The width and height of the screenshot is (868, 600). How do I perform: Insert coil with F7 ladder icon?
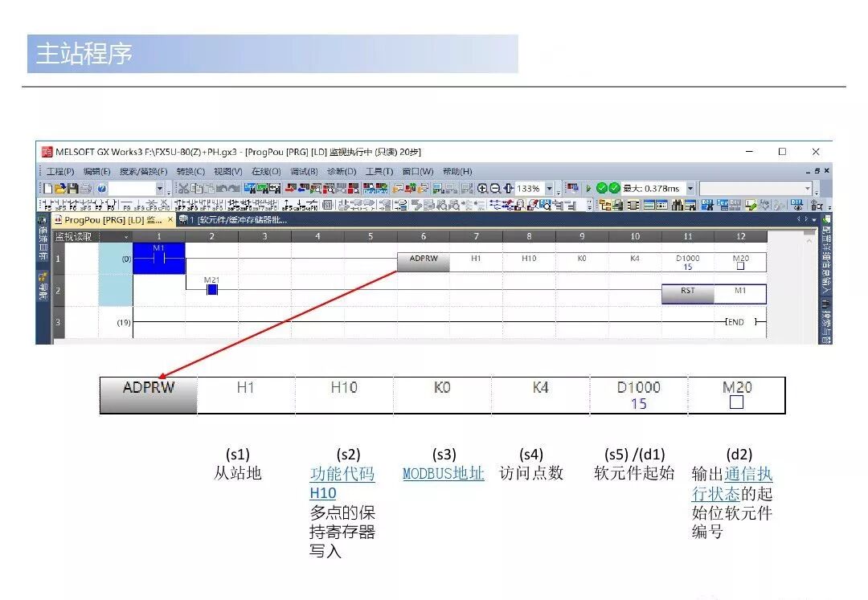[x=99, y=205]
